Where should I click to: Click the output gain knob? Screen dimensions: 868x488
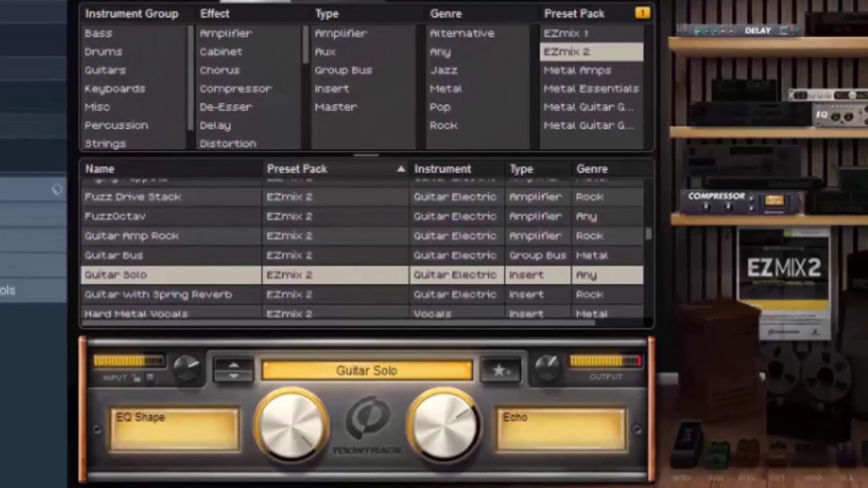(547, 367)
